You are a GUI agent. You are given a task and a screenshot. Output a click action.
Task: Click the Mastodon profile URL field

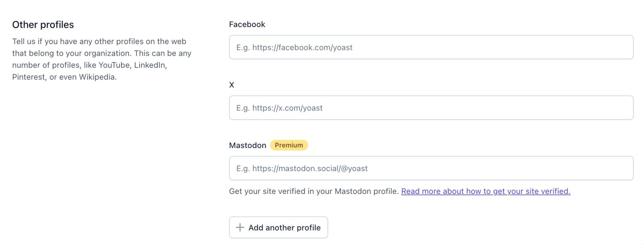431,168
